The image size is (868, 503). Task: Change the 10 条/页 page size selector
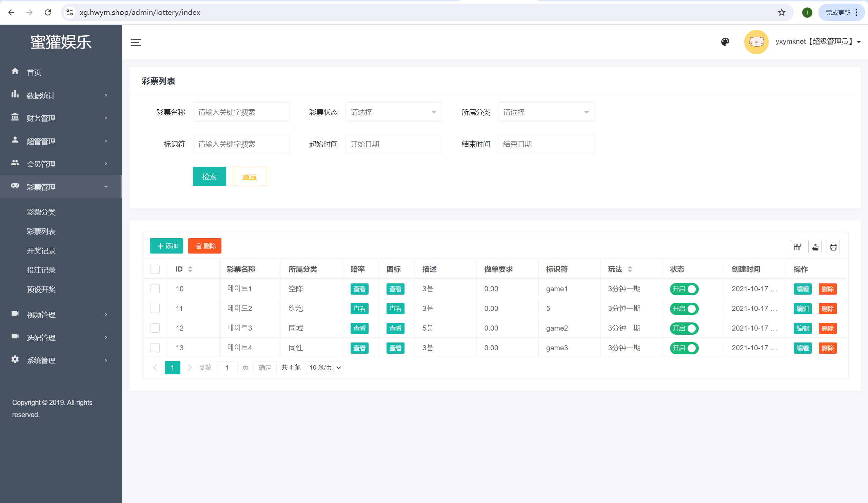pos(325,368)
